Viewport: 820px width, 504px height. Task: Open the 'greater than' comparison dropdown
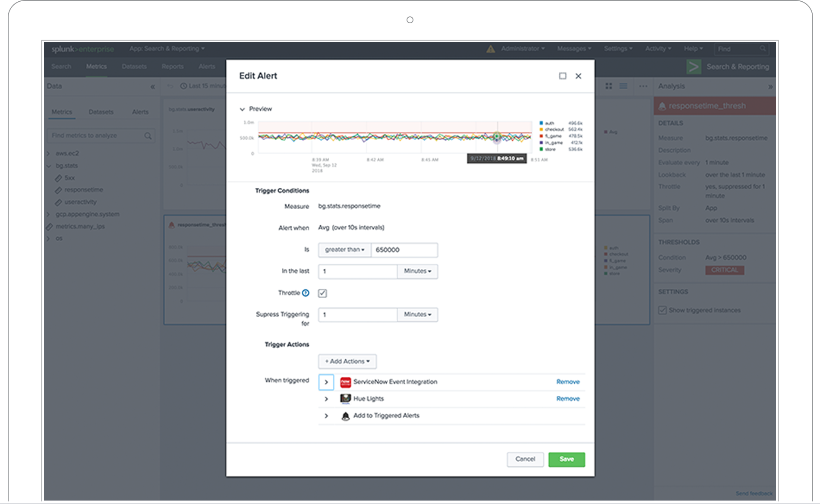[344, 250]
